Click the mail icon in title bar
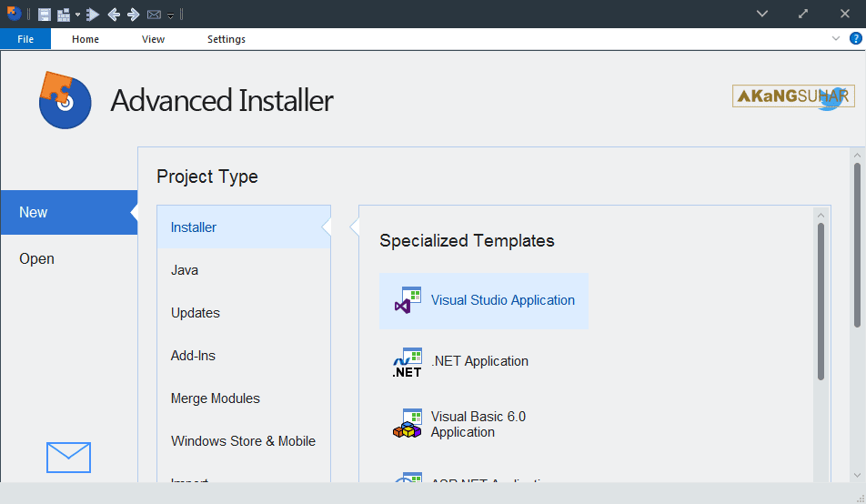Screen dimensions: 866x504 click(x=154, y=14)
